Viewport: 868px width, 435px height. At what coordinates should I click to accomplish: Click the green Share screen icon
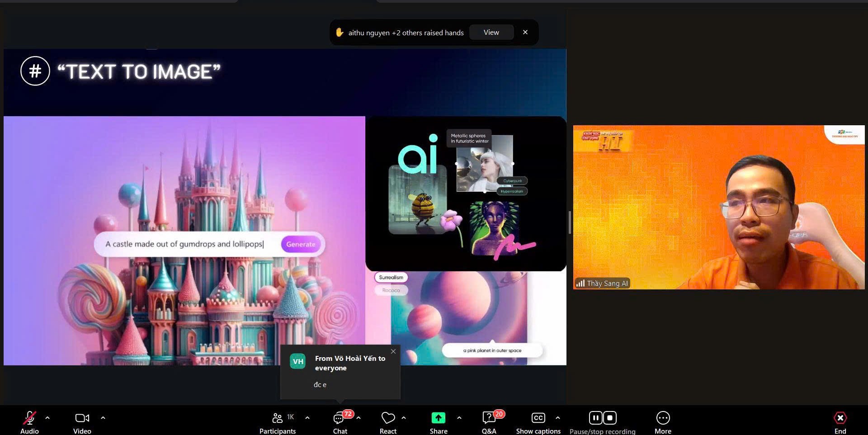click(438, 418)
